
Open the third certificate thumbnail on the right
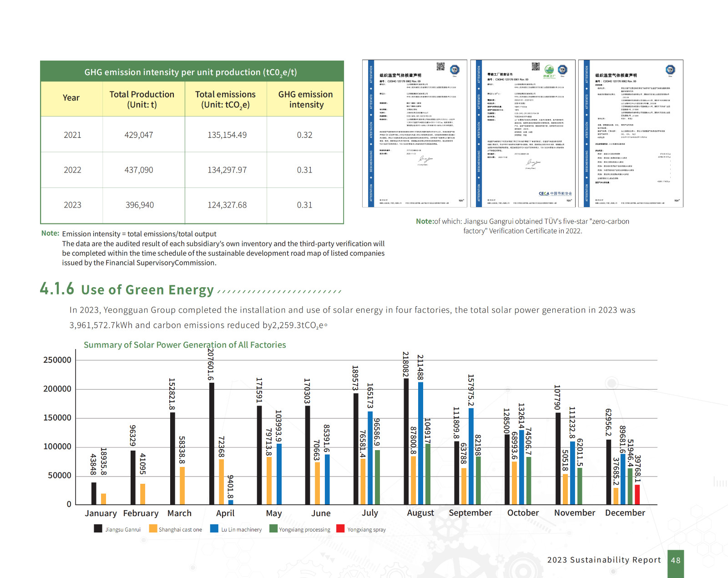[631, 133]
